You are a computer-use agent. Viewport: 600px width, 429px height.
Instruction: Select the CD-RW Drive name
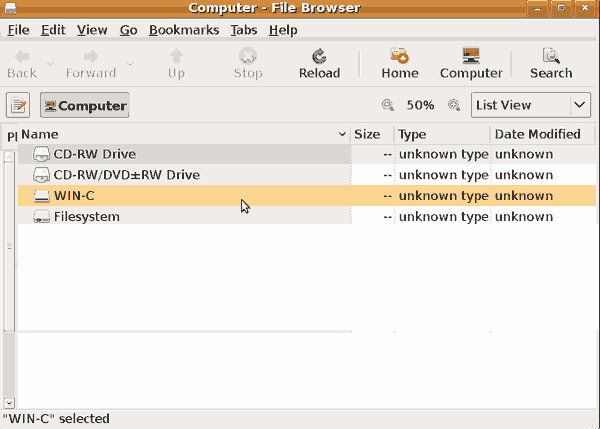(95, 154)
